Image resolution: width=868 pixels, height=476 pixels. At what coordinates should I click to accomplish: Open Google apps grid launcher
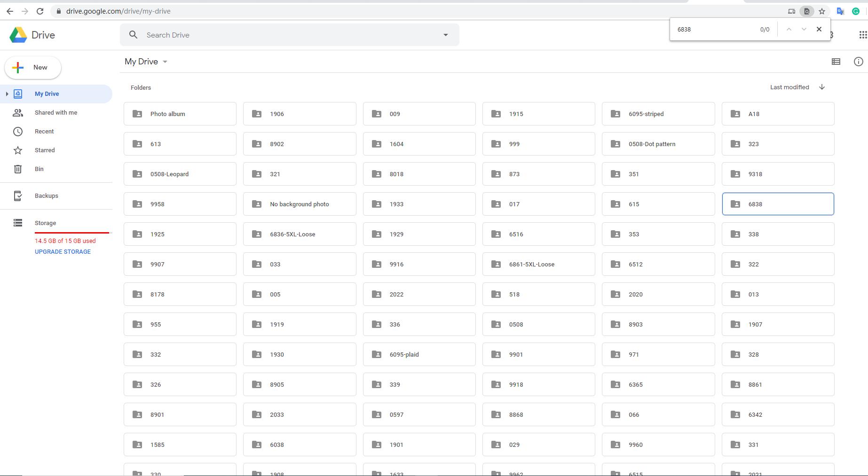click(x=862, y=35)
